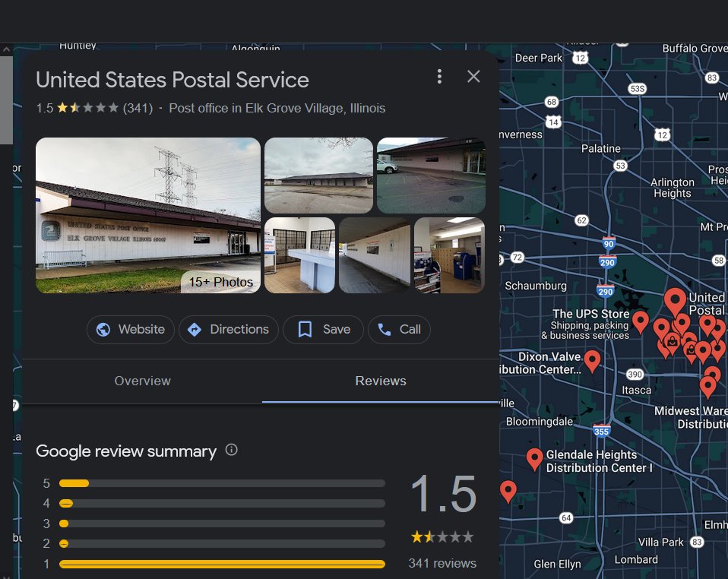The image size is (728, 579).
Task: Click the (341) review count in header
Action: coord(138,108)
